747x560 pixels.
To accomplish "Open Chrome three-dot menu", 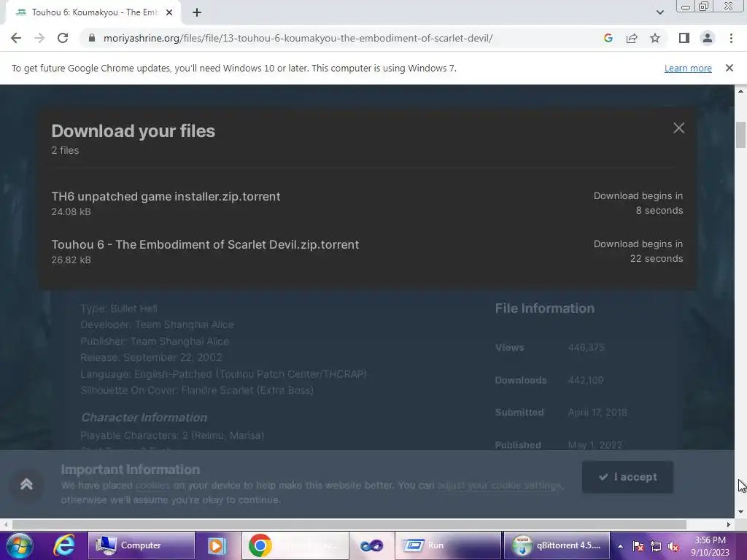I will [731, 38].
